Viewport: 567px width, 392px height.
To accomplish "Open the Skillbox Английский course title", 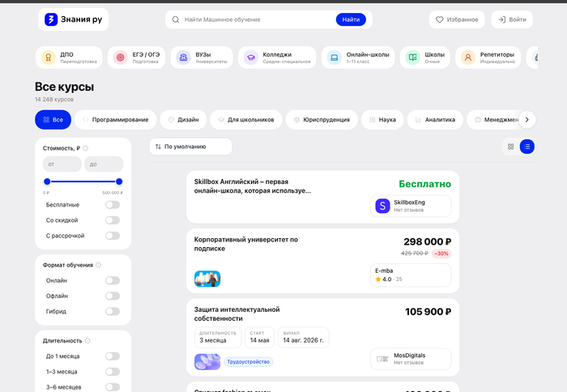I will click(x=252, y=186).
